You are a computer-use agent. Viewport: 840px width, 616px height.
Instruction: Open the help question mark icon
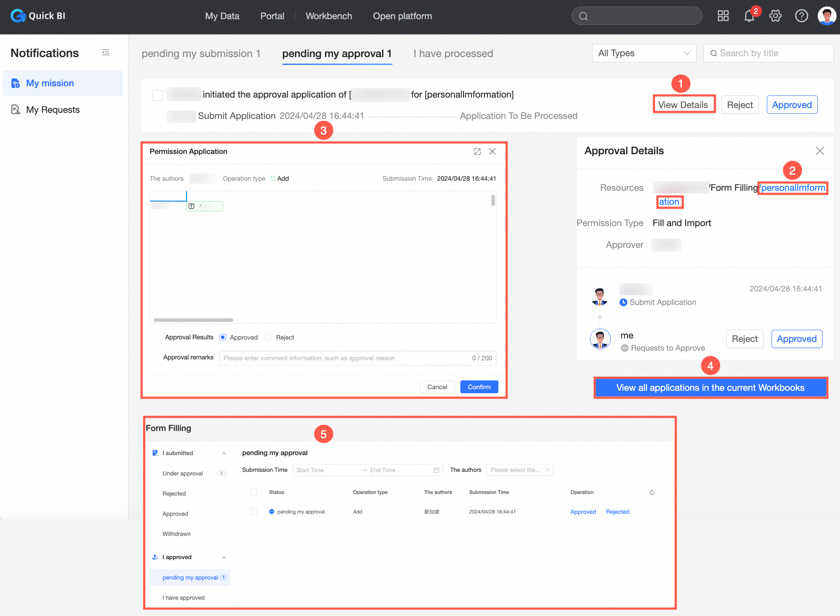point(801,16)
